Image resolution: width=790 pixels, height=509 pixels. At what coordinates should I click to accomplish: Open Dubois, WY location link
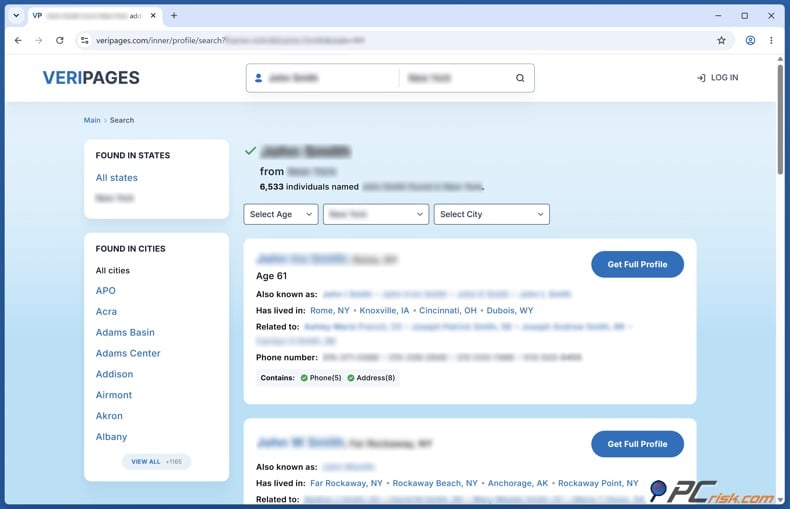coord(509,310)
